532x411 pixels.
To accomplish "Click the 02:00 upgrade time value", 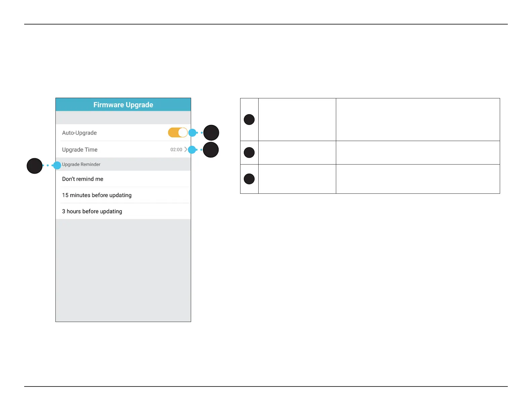I will [176, 150].
